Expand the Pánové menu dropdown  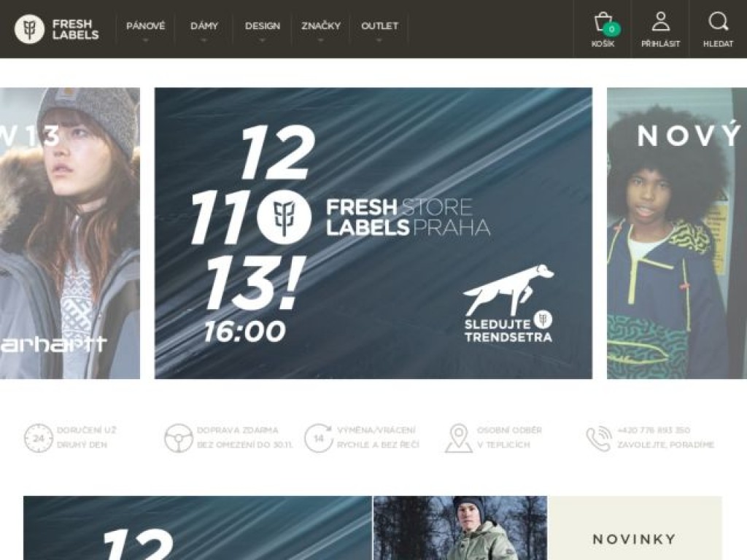pos(145,29)
